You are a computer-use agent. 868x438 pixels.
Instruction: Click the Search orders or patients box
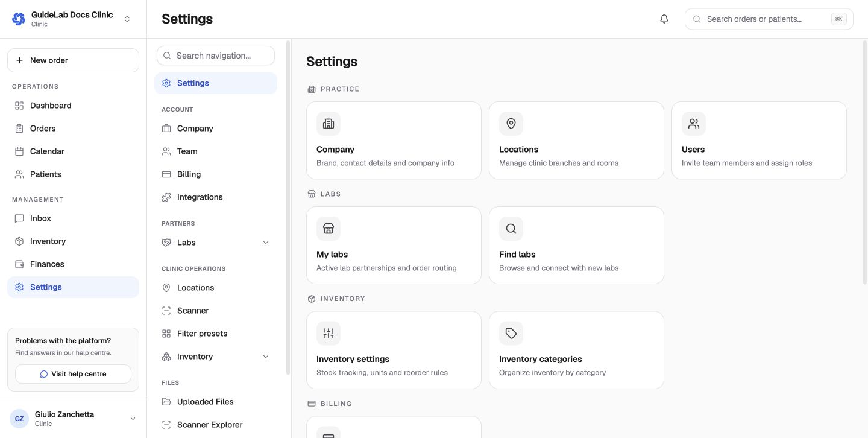[769, 19]
